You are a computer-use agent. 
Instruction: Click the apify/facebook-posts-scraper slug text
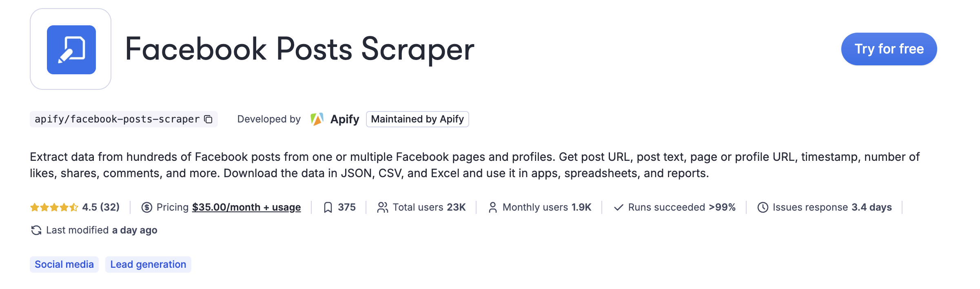pos(117,119)
